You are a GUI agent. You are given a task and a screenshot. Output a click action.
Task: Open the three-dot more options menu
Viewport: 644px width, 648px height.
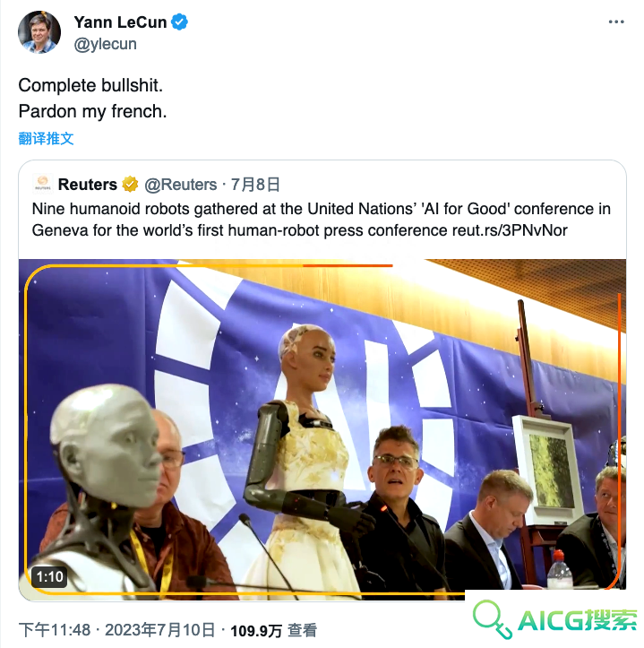(616, 22)
